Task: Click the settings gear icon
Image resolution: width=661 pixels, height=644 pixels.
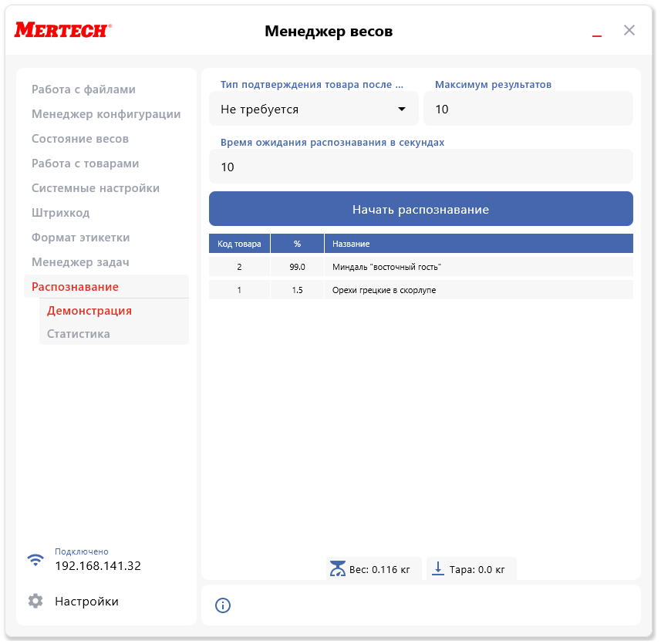Action: 35,601
